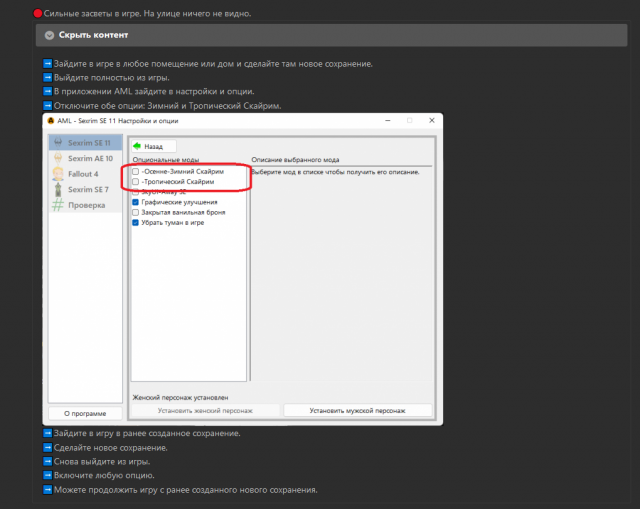Open the Sexrim SE 7 profile
The width and height of the screenshot is (640, 509).
[x=88, y=189]
